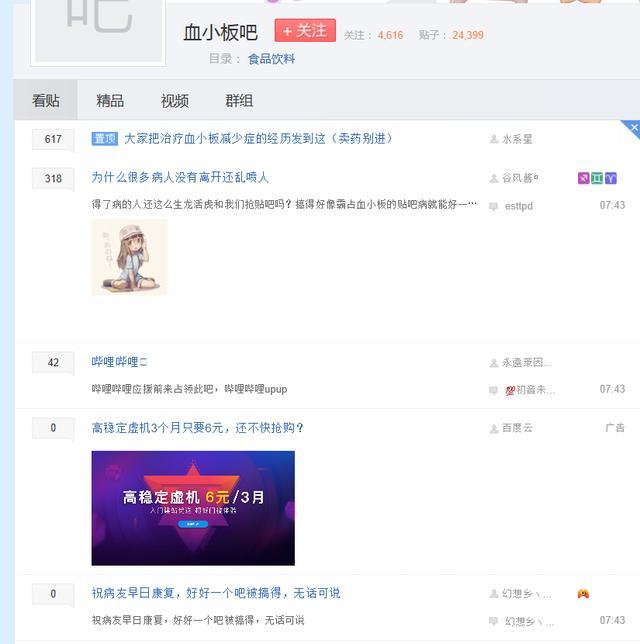This screenshot has width=640, height=644.
Task: View author 水系星 profile
Action: click(x=517, y=139)
